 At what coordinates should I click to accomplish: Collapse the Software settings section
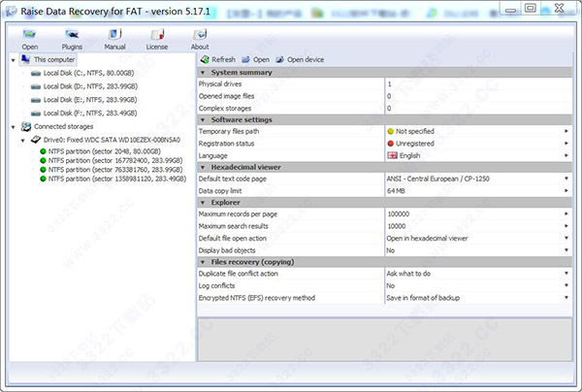203,120
